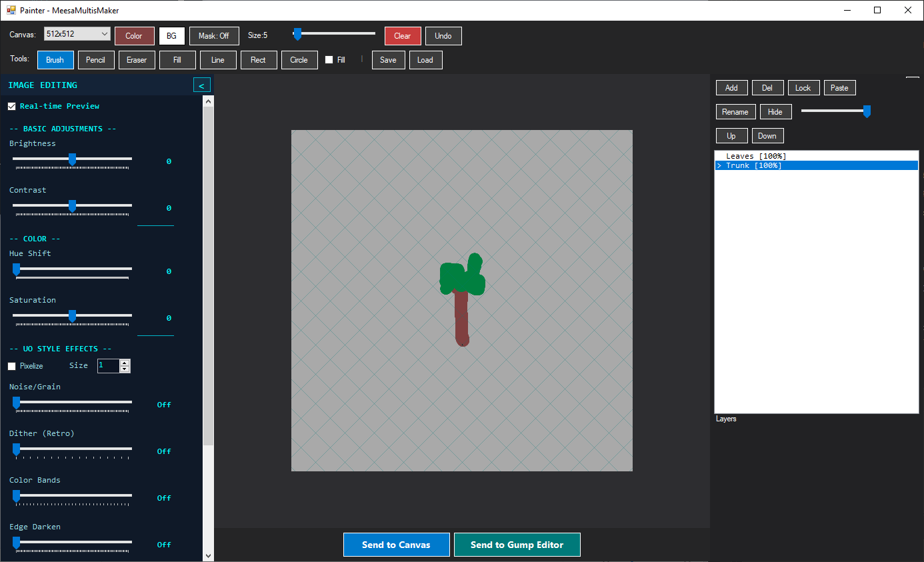Open the Canvas size dropdown
The width and height of the screenshot is (924, 562).
pos(77,34)
